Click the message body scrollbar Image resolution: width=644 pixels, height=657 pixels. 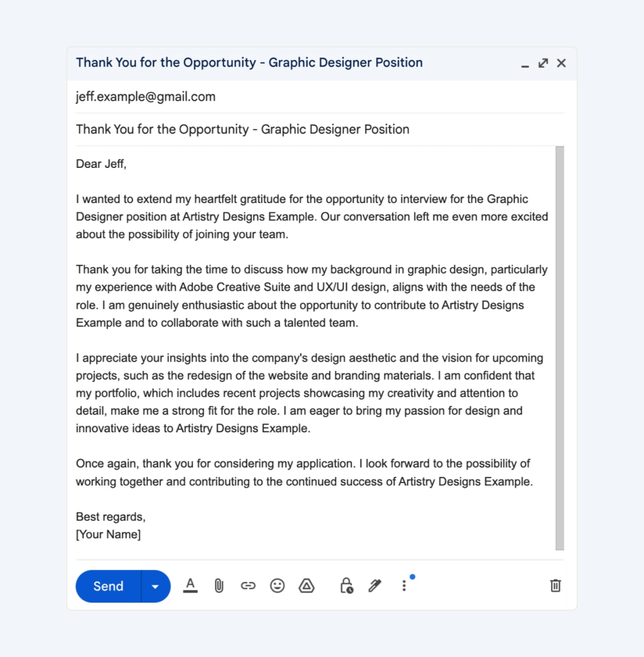click(x=560, y=348)
